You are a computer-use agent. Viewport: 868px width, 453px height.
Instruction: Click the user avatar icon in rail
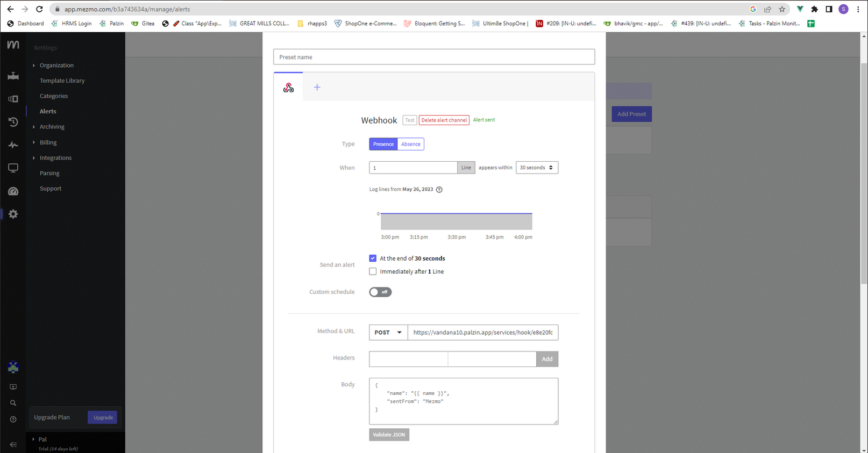[x=13, y=368]
